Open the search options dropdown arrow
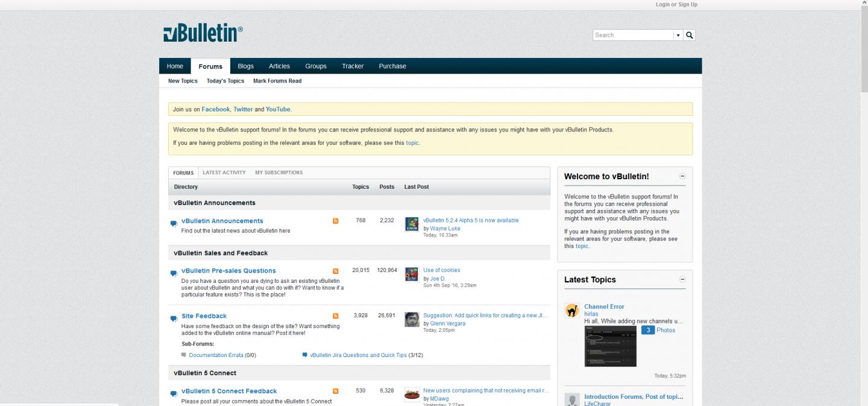 pyautogui.click(x=679, y=35)
